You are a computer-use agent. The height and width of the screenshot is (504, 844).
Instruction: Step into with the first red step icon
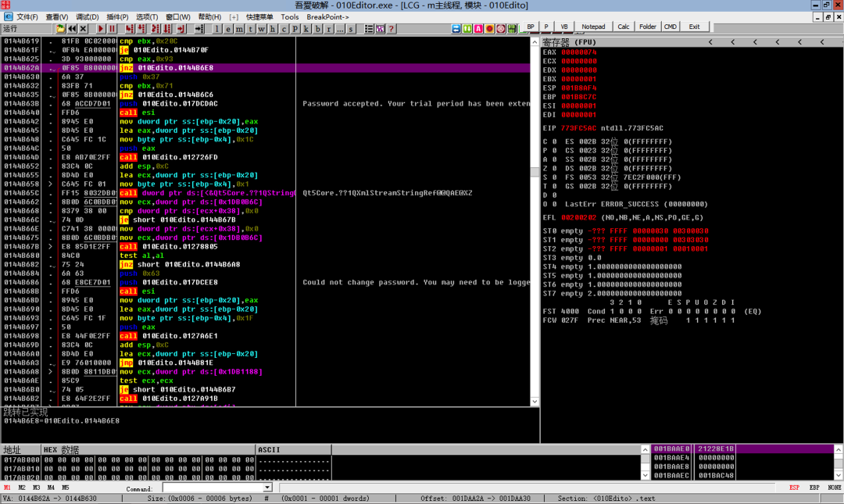[x=130, y=29]
